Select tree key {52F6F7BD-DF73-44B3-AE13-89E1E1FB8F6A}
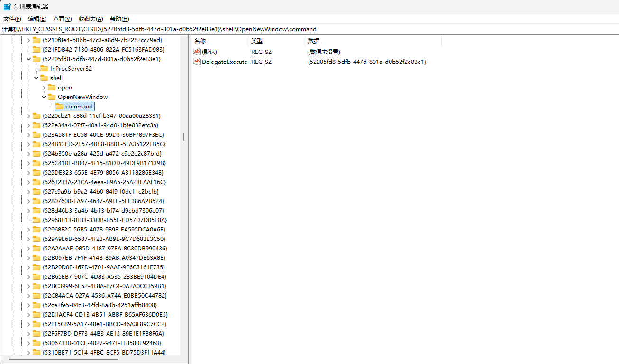 click(103, 334)
